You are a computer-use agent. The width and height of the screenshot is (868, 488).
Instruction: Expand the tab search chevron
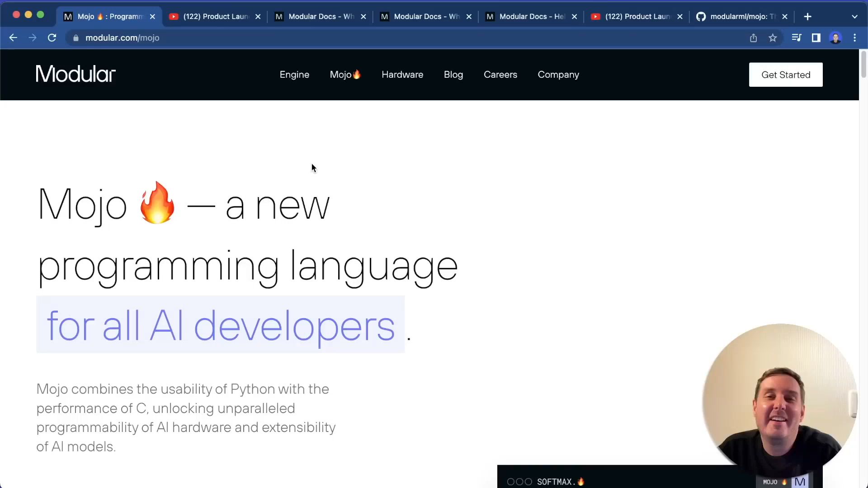[854, 17]
